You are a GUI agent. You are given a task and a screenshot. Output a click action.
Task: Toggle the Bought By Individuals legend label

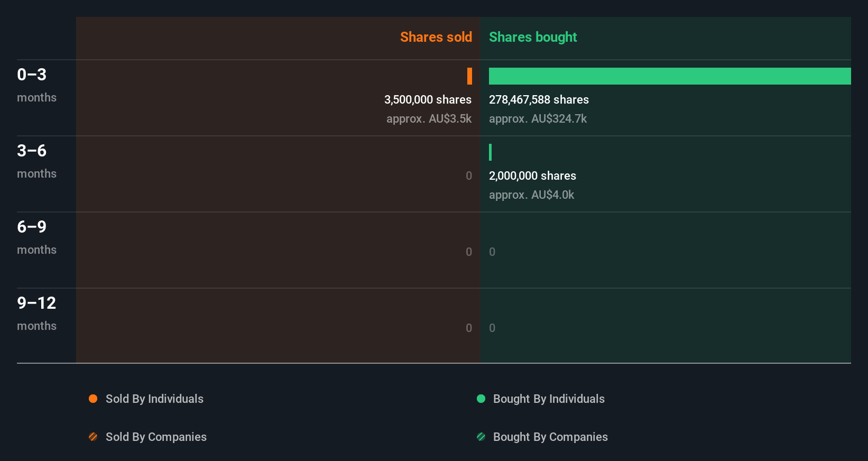pyautogui.click(x=549, y=399)
